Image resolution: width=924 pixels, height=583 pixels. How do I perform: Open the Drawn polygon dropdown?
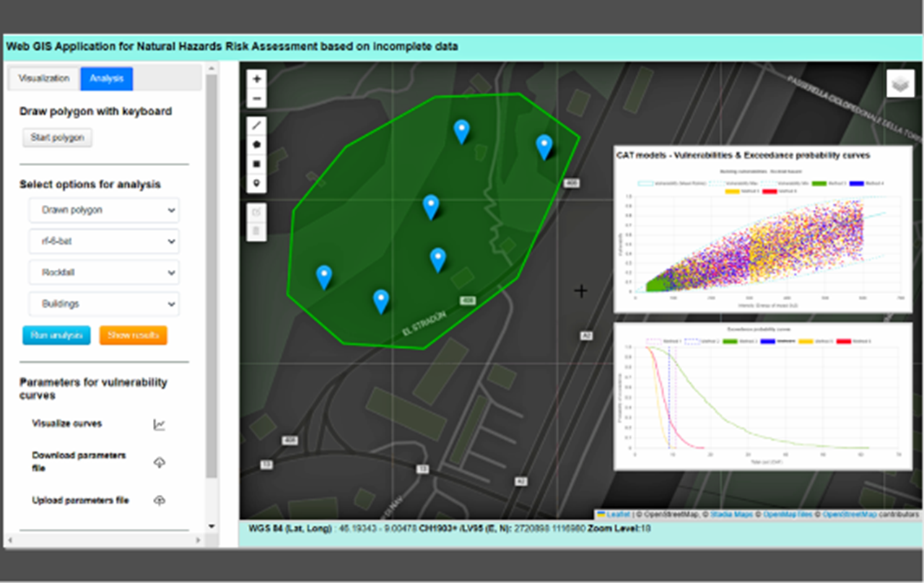click(105, 211)
